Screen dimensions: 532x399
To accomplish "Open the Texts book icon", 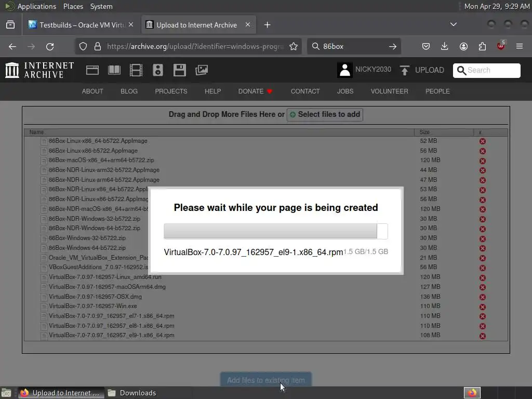I will (x=114, y=70).
